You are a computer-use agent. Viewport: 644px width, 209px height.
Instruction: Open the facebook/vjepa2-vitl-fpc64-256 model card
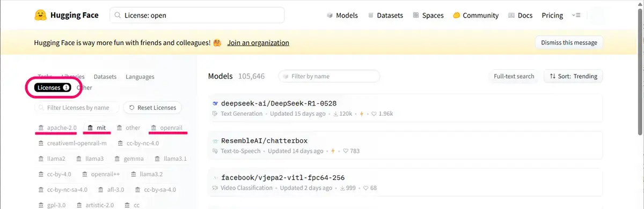click(x=405, y=182)
